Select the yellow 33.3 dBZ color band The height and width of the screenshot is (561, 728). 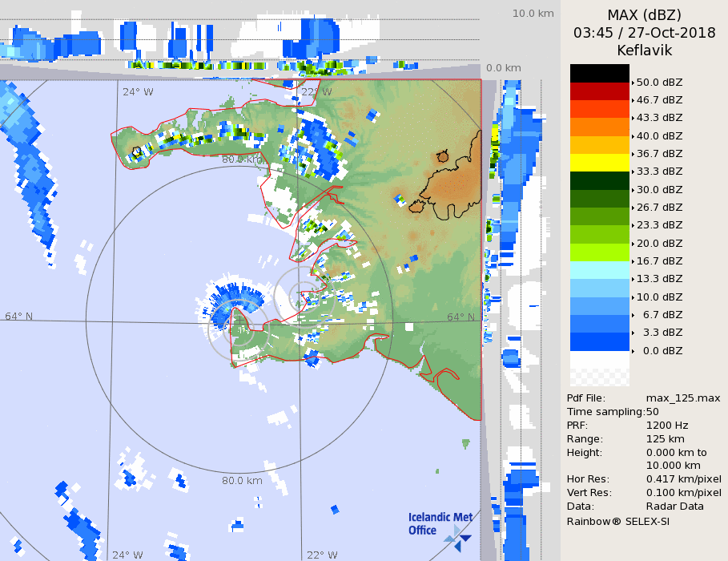599,163
